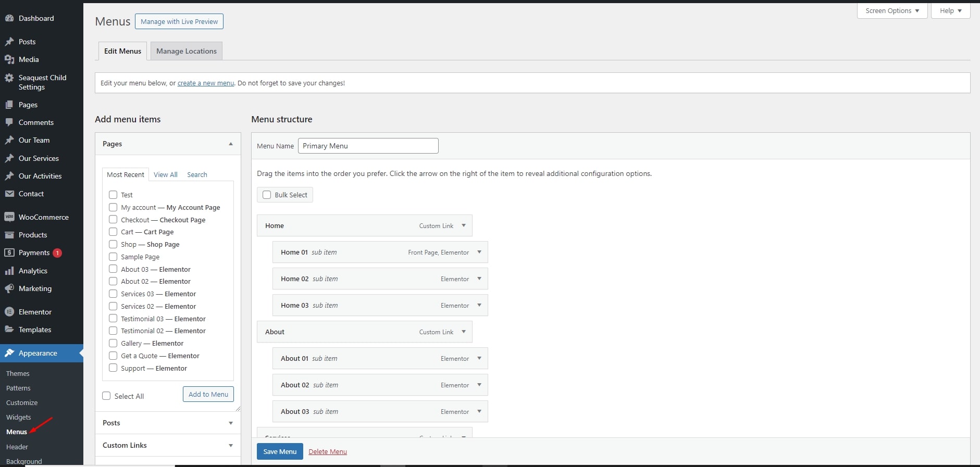Expand the About 02 sub item options
The width and height of the screenshot is (980, 467).
tap(479, 385)
